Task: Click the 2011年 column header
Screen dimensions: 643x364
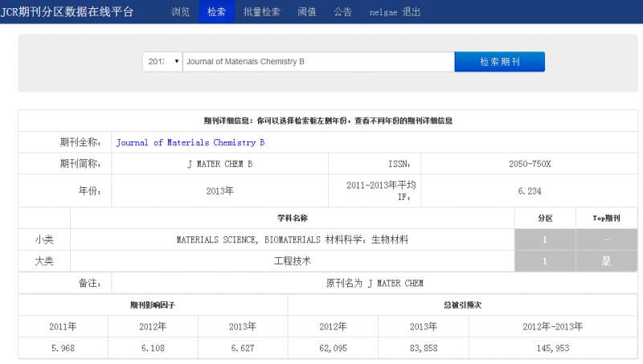Action: click(63, 327)
